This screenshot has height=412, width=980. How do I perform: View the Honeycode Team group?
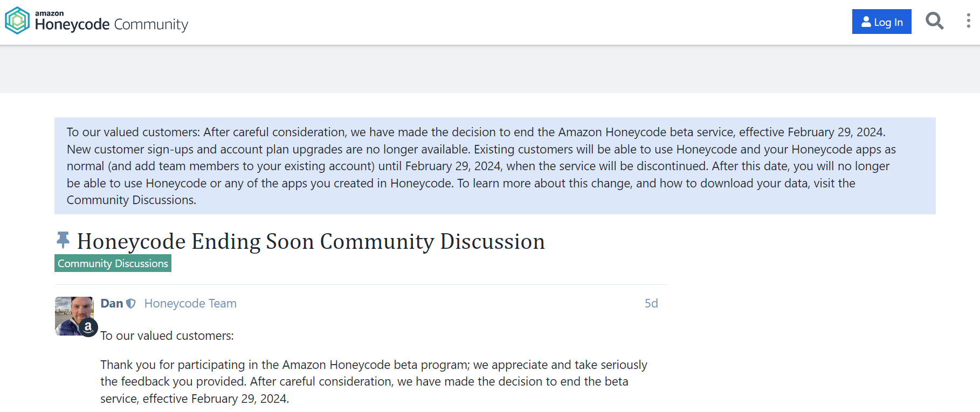tap(190, 303)
